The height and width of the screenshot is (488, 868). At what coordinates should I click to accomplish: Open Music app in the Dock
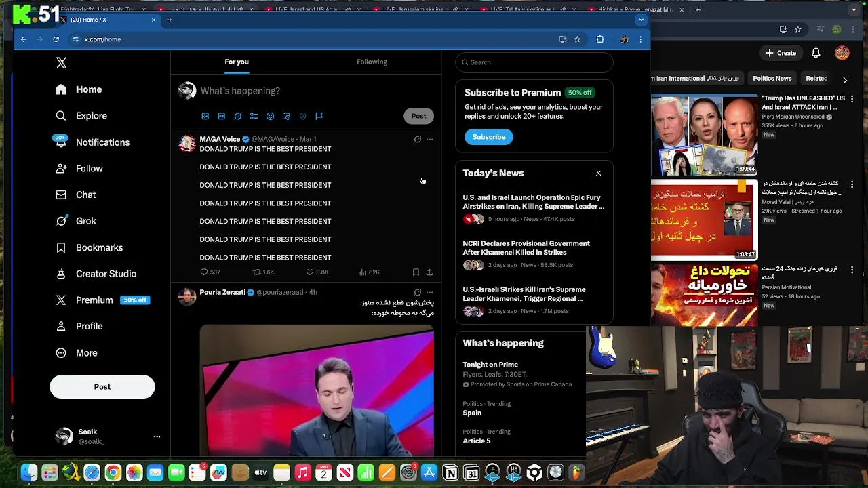click(302, 472)
